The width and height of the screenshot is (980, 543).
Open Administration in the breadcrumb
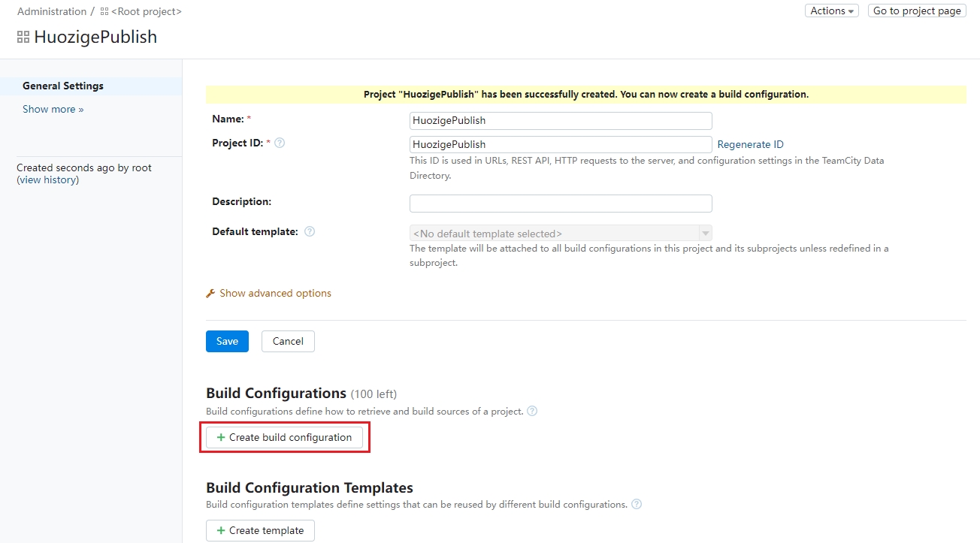pos(52,11)
